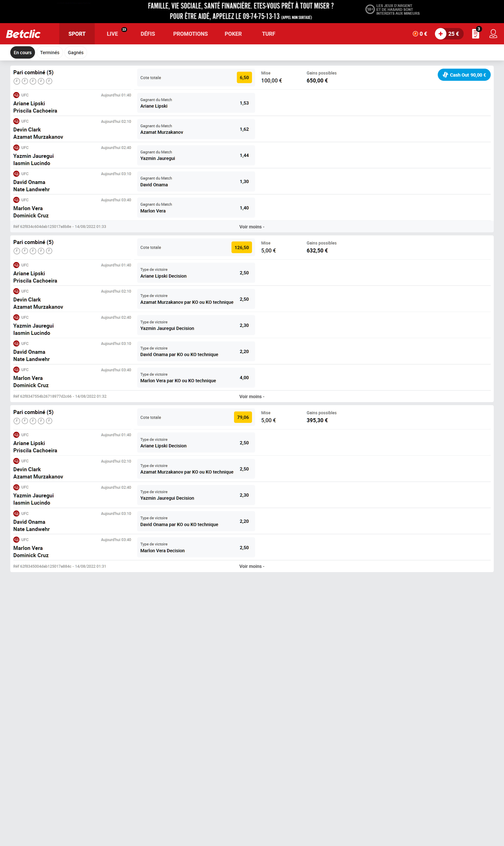Select the Terminés filter
504x846 pixels.
[50, 52]
